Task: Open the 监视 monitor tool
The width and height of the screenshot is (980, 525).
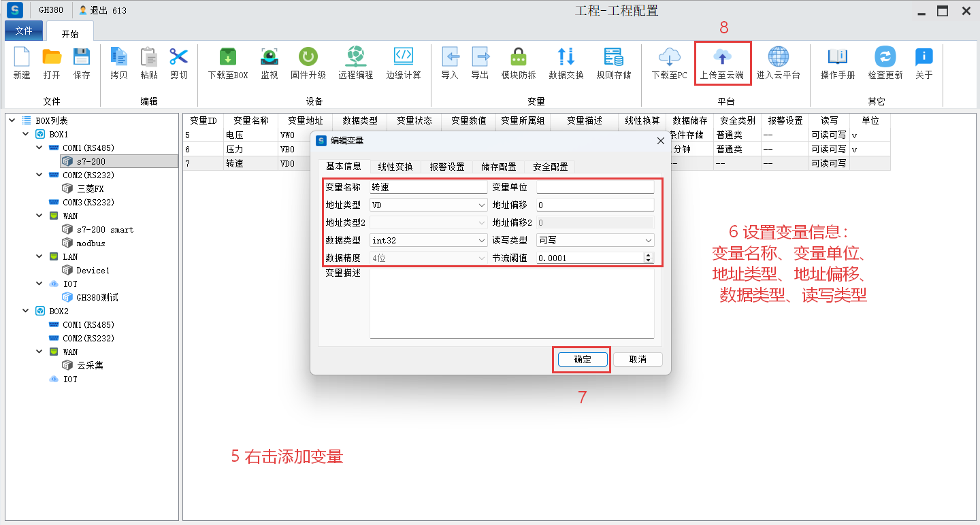Action: point(269,56)
